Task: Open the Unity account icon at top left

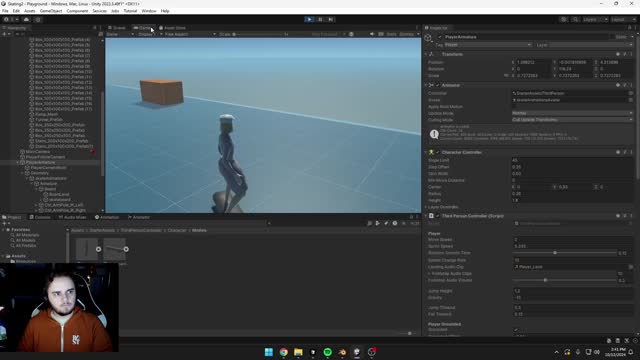Action: pos(7,19)
